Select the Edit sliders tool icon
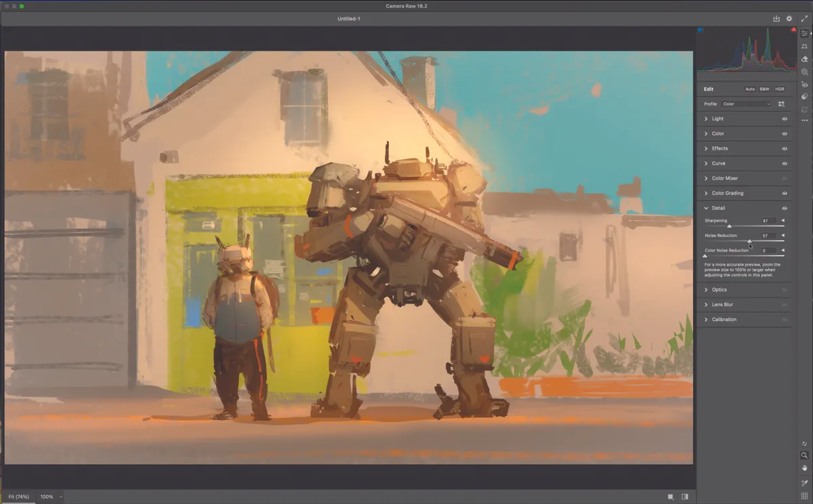813x504 pixels. (804, 33)
